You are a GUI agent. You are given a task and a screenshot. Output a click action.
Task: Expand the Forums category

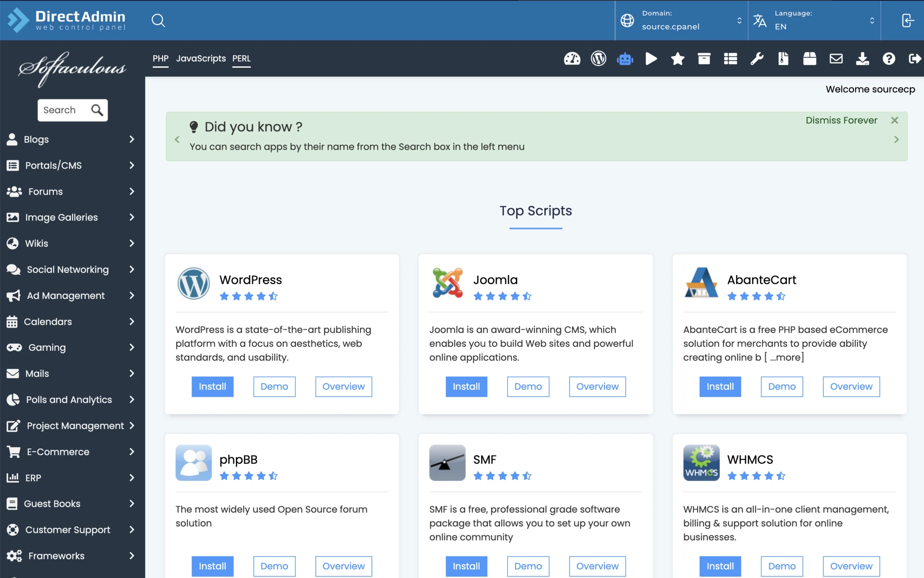(72, 191)
